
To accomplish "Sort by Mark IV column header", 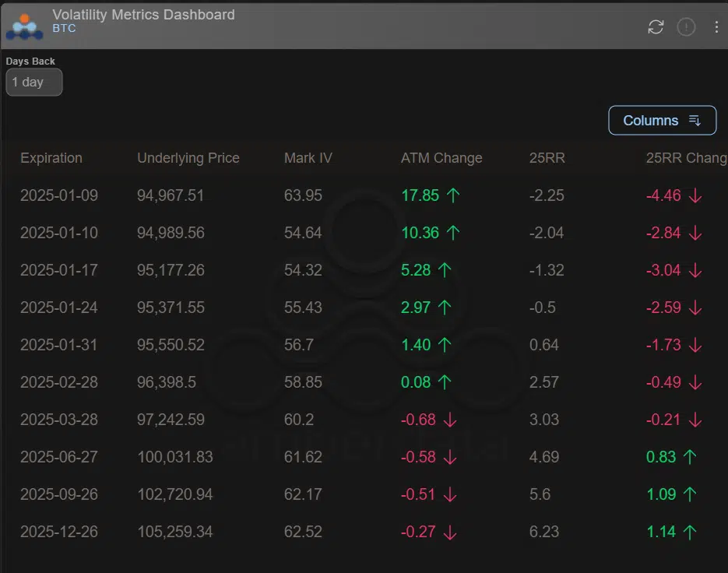I will click(x=308, y=158).
